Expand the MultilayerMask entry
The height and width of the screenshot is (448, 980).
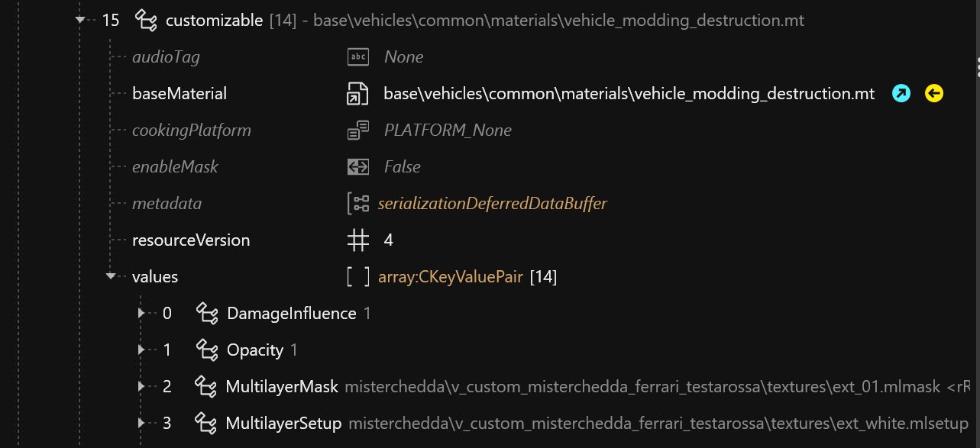click(x=141, y=387)
